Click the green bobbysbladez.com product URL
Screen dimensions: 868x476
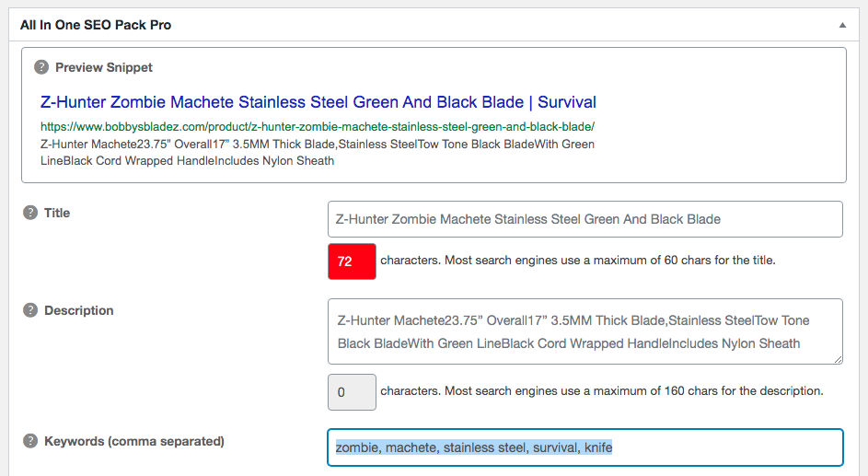pyautogui.click(x=318, y=127)
